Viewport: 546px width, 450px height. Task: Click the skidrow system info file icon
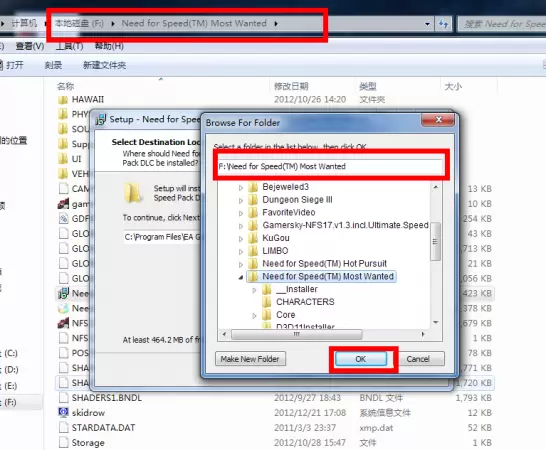coord(63,412)
